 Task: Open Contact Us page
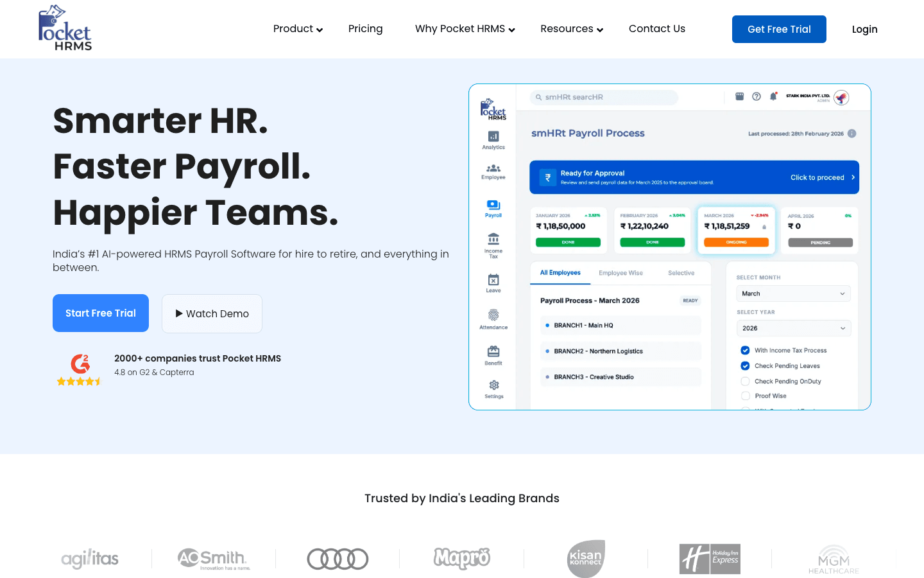(657, 29)
